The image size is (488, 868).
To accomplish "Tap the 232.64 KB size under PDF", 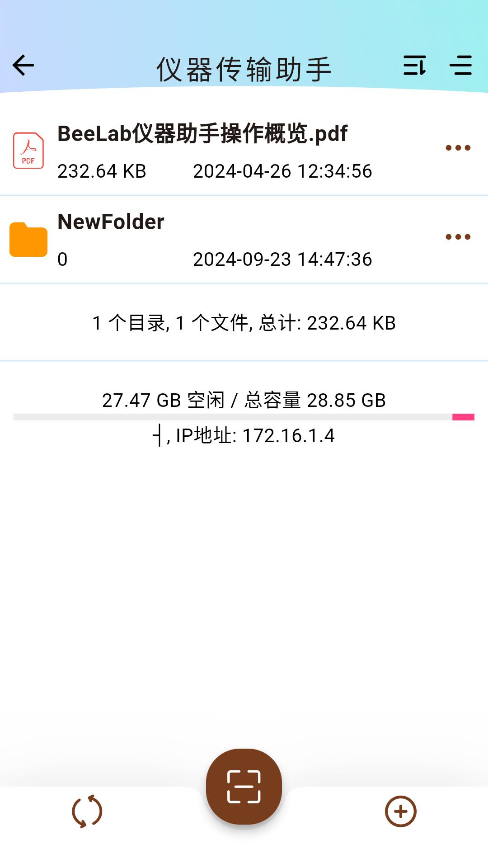I will (x=102, y=171).
